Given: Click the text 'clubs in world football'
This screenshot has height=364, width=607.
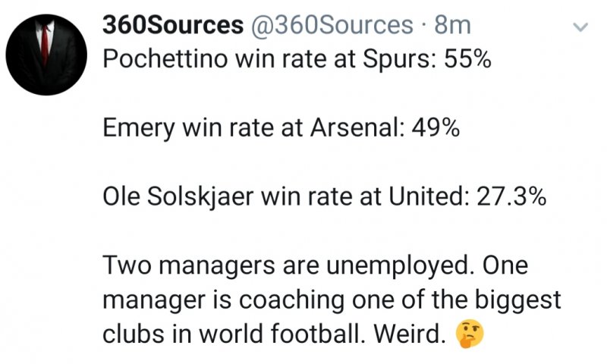Looking at the screenshot, I should (234, 334).
